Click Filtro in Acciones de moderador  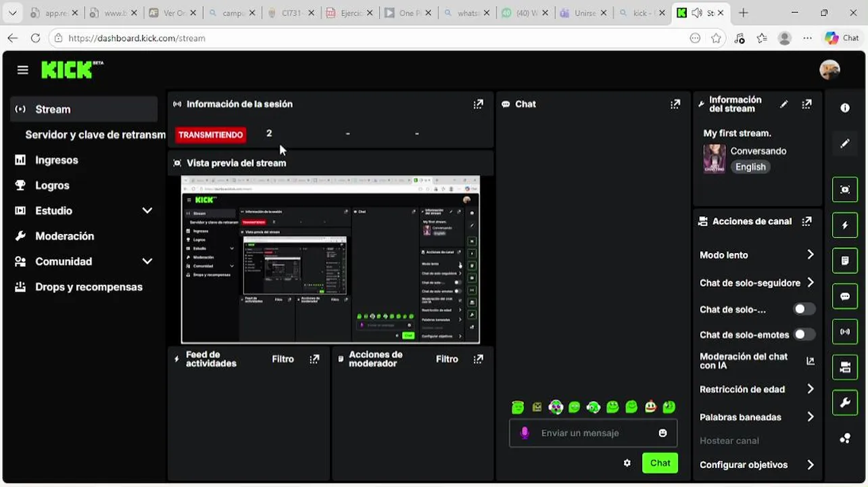tap(447, 359)
